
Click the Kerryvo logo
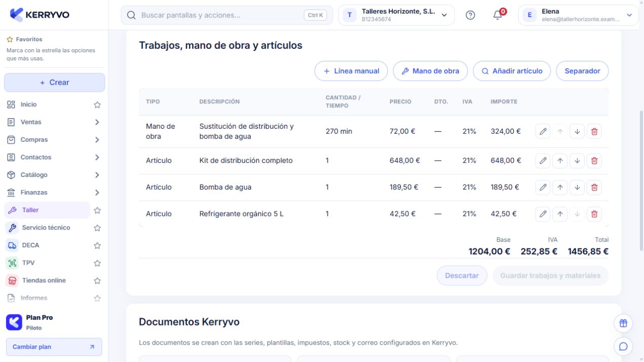(40, 15)
